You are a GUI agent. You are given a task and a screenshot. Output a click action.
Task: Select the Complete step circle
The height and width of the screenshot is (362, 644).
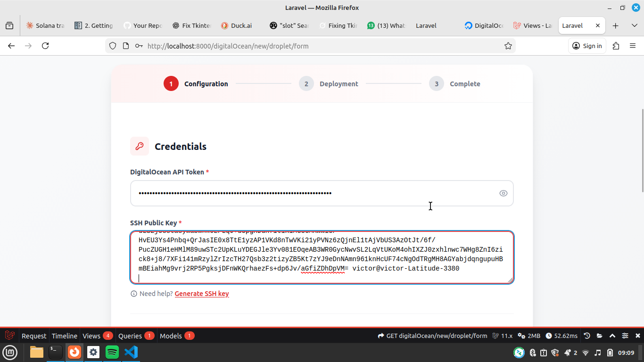(436, 83)
